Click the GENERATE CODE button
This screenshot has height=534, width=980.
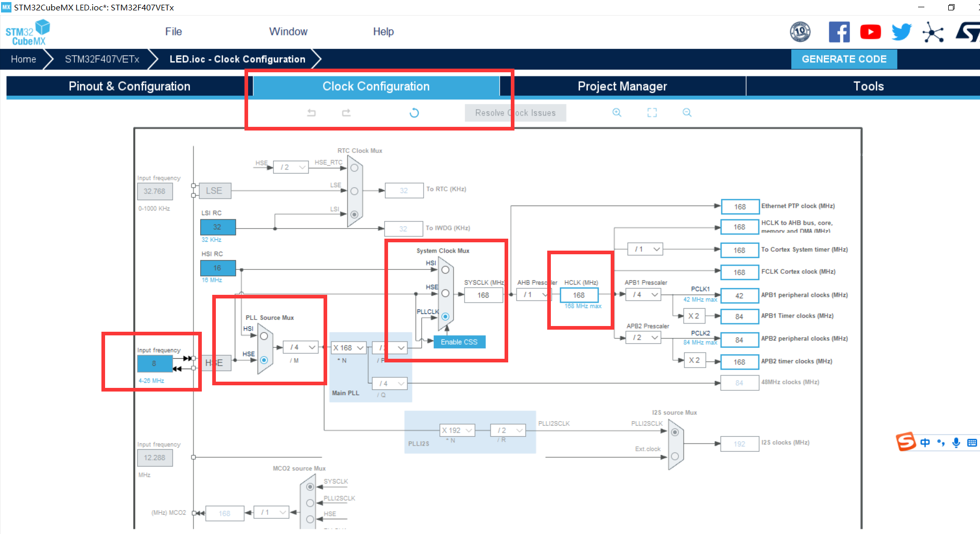click(x=844, y=59)
